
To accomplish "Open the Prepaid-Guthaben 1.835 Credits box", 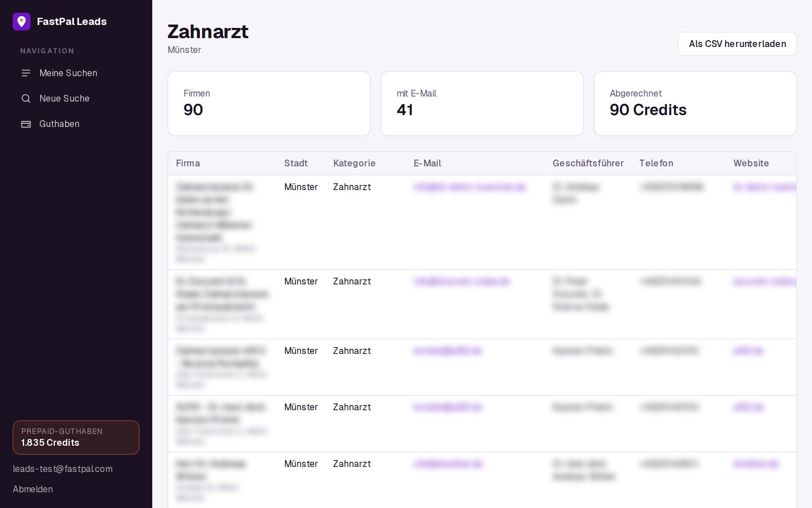I will (x=76, y=437).
